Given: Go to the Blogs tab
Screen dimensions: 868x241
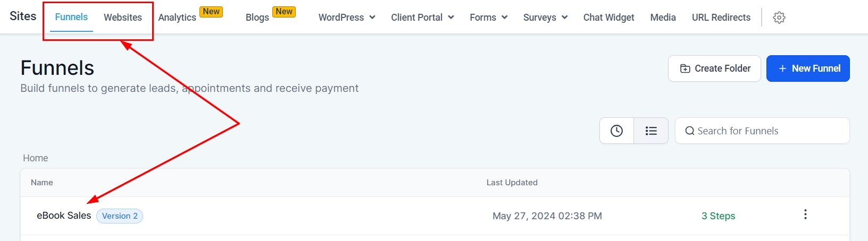Looking at the screenshot, I should coord(257,18).
